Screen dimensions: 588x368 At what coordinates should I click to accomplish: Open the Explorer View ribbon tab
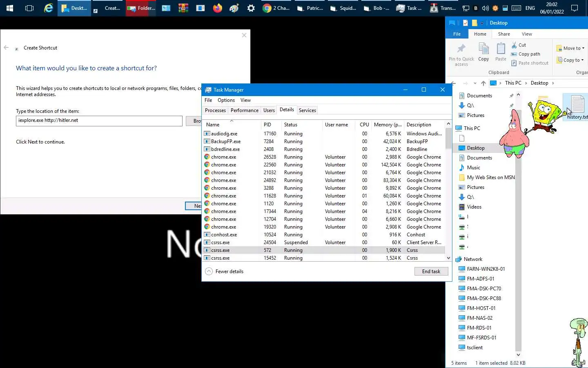point(527,34)
